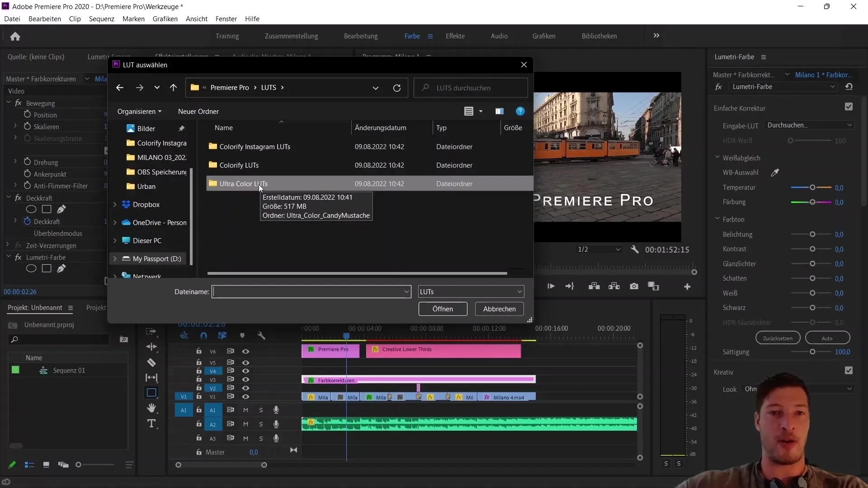This screenshot has width=868, height=488.
Task: Select the Type tool
Action: click(151, 424)
